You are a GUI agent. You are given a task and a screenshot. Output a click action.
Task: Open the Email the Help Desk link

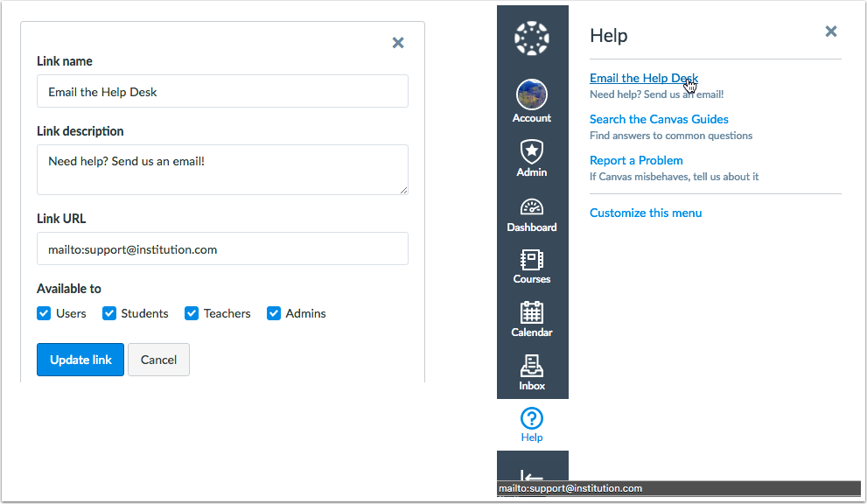point(643,78)
